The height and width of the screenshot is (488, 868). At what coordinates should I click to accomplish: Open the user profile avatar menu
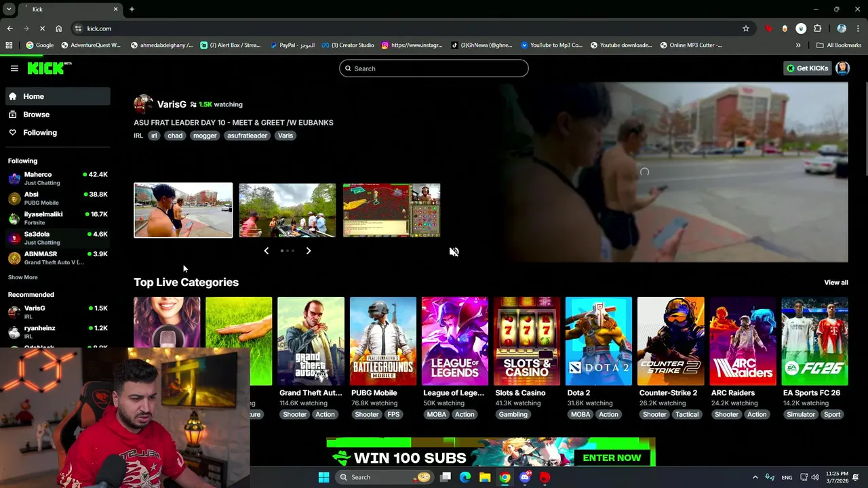pos(842,68)
